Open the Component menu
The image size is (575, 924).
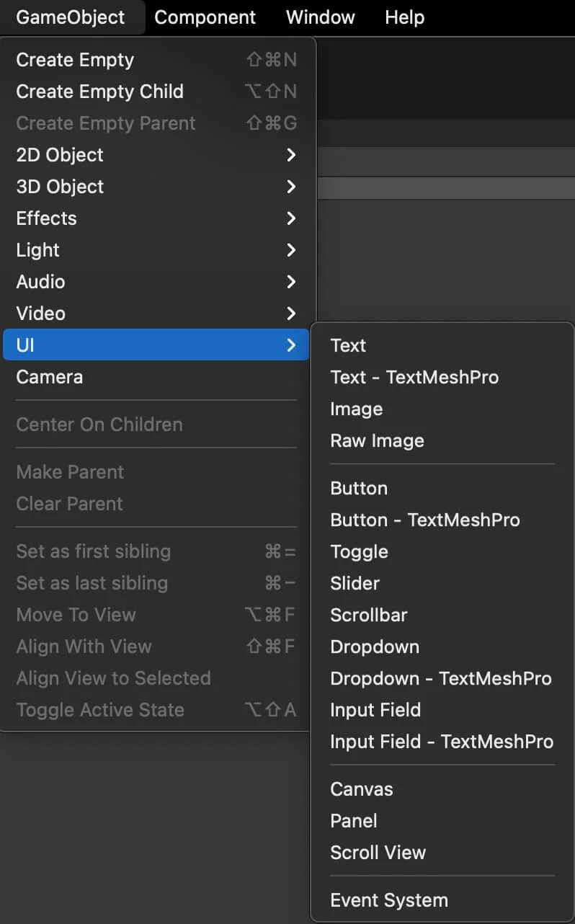(x=205, y=17)
